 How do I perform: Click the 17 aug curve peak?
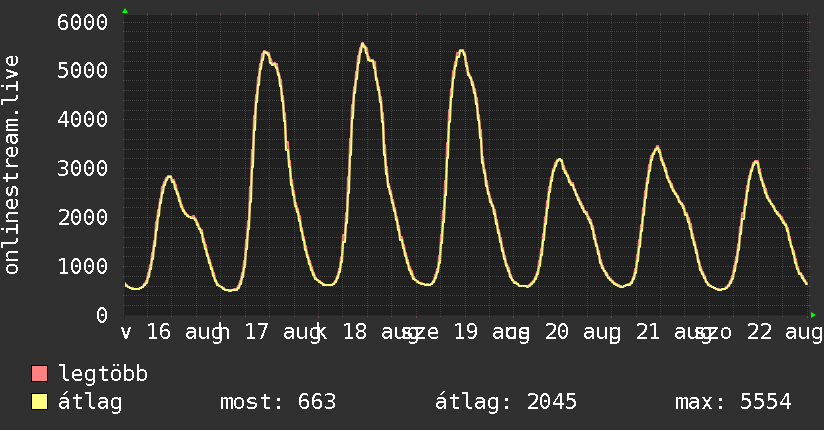(265, 52)
